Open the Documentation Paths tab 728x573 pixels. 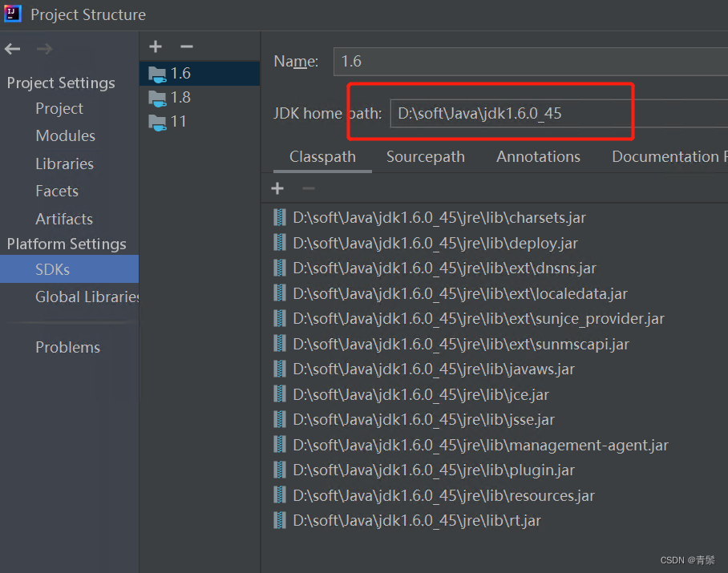tap(669, 157)
